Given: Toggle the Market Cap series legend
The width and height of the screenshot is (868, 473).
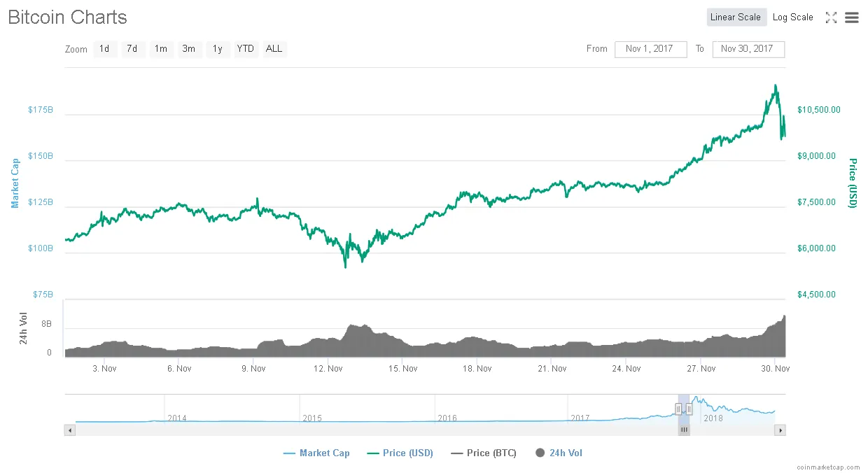Looking at the screenshot, I should 316,453.
